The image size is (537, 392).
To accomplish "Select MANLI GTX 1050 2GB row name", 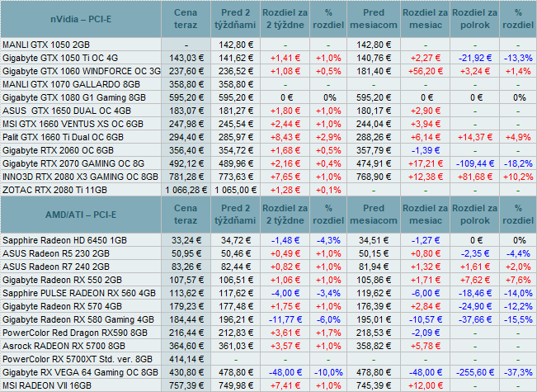I will click(46, 45).
